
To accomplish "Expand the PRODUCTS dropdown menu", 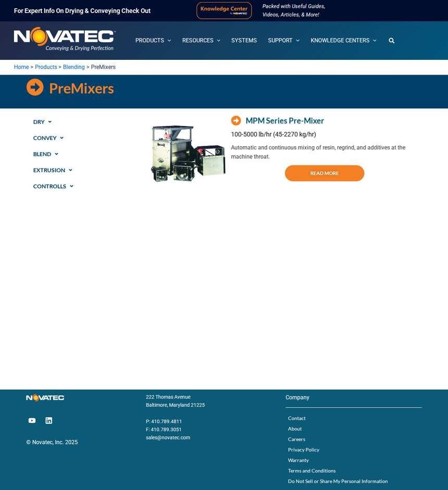I will (153, 40).
